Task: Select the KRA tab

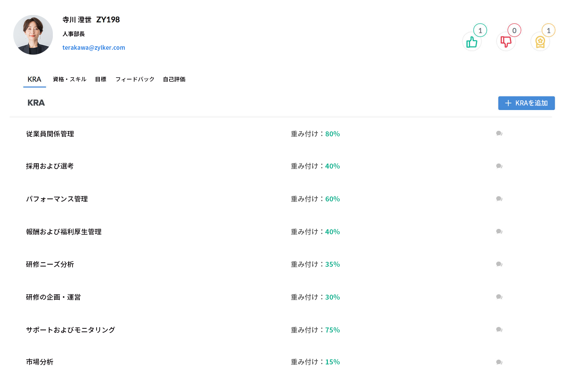Action: pos(34,79)
